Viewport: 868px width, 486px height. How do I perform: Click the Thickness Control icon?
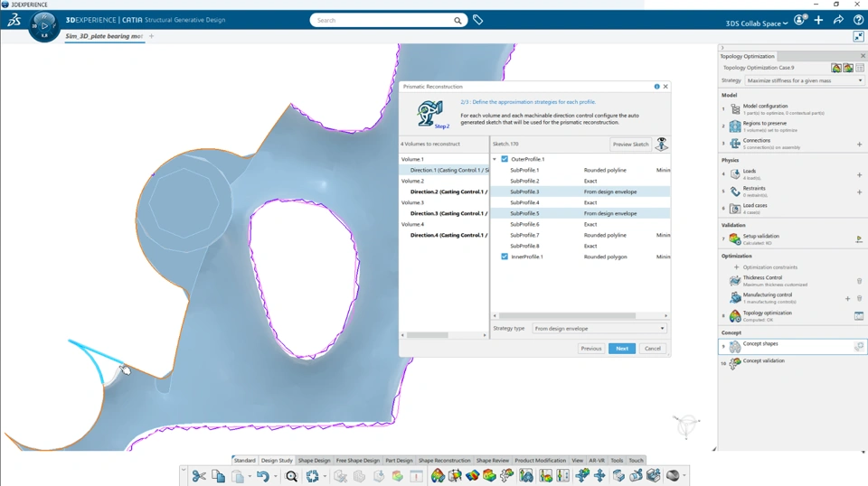click(735, 281)
